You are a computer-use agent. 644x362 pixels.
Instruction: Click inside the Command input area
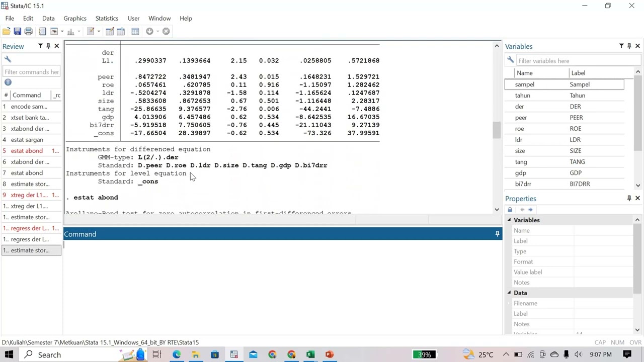(x=282, y=287)
